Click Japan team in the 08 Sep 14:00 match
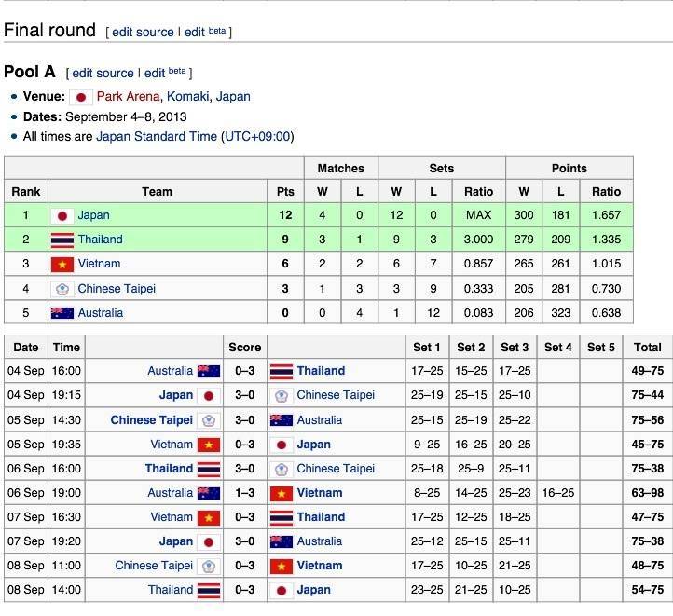The width and height of the screenshot is (673, 616). coord(313,590)
